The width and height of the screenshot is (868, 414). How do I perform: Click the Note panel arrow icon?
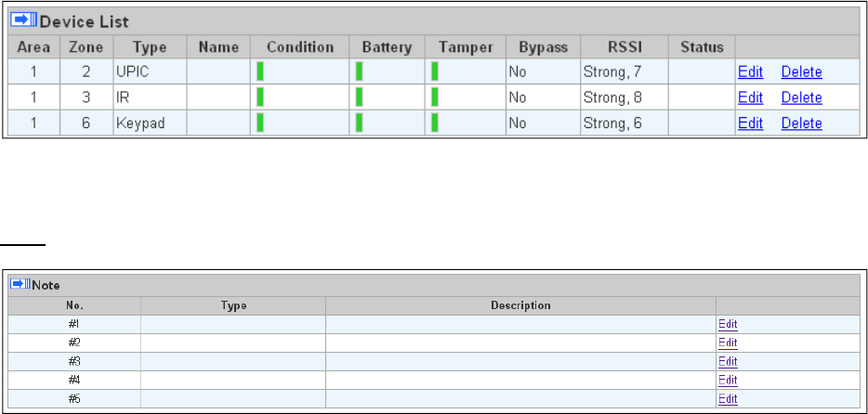[x=21, y=284]
